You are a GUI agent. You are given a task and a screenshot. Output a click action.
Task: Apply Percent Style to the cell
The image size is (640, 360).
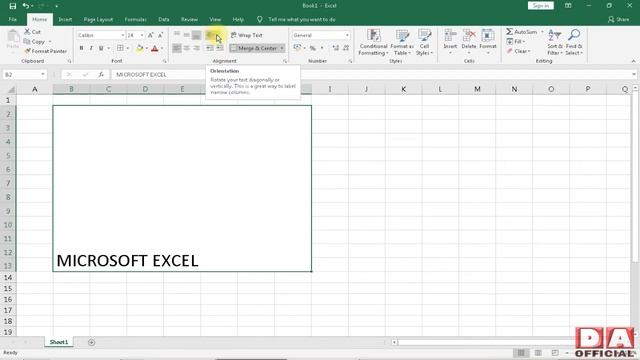pyautogui.click(x=313, y=48)
